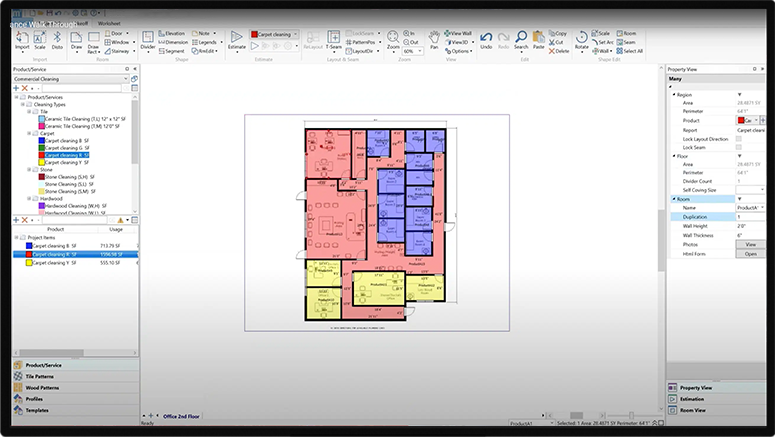
Task: Click red Product color swatch in Property View
Action: coord(742,120)
